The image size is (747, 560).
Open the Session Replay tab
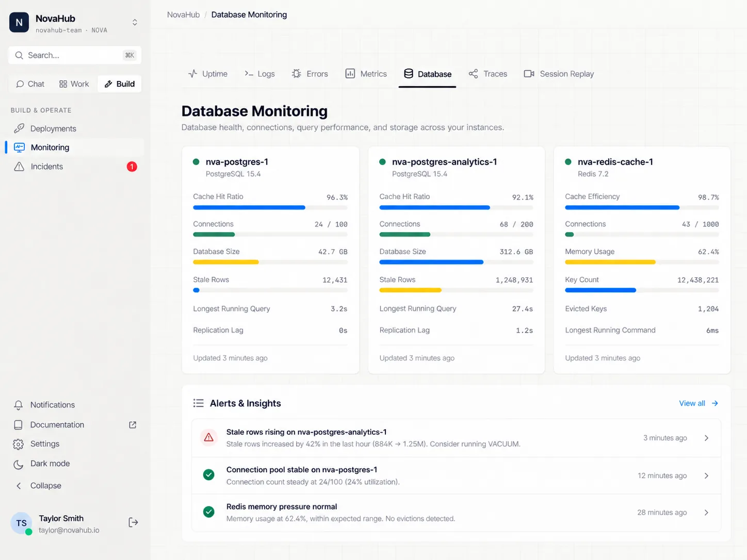[559, 74]
